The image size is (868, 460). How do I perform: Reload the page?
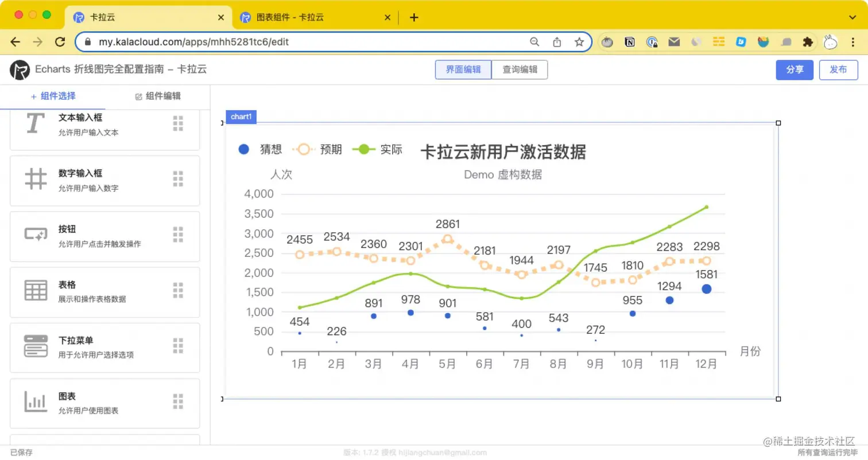point(60,42)
